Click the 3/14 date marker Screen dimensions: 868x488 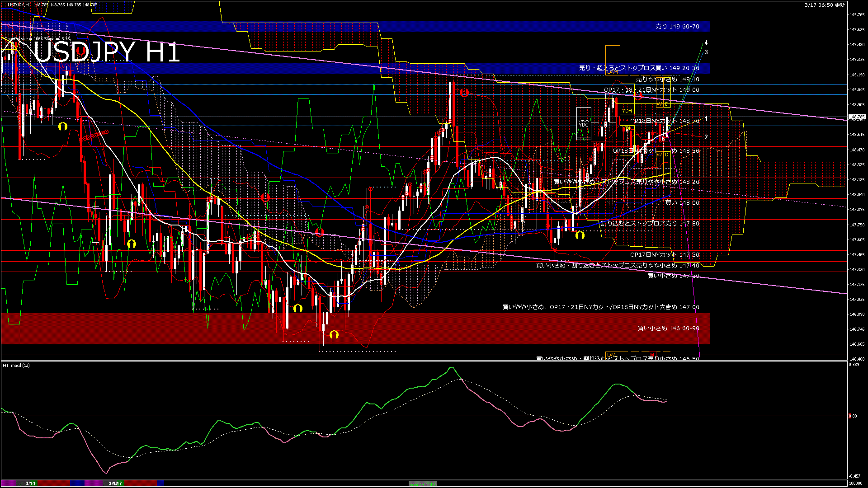point(30,483)
